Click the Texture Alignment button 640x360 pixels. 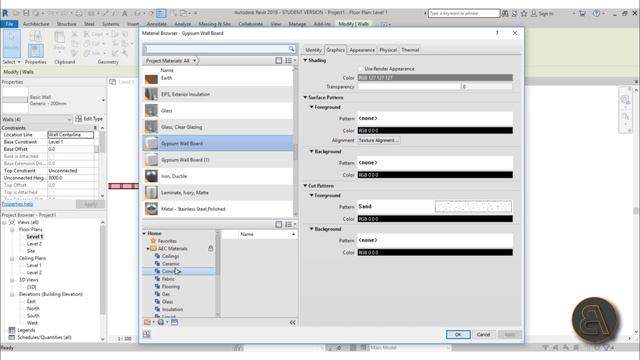379,140
